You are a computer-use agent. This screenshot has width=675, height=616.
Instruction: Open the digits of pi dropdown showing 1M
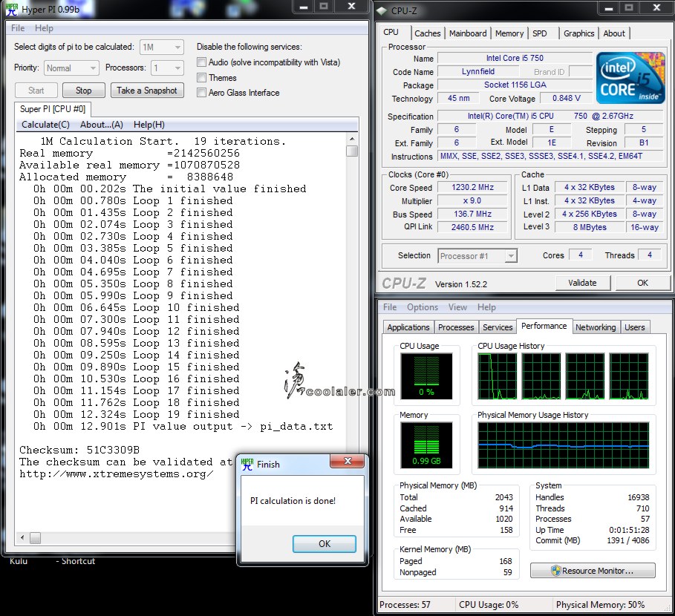[x=161, y=47]
